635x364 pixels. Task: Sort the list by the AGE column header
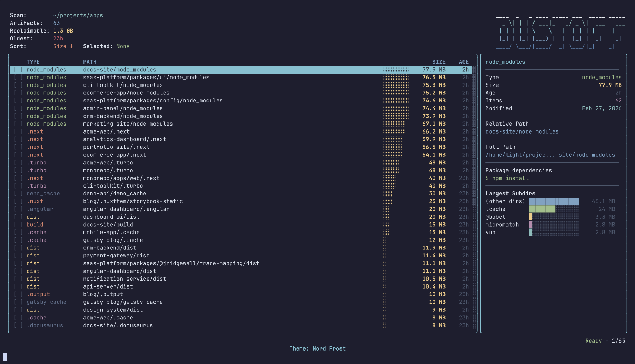tap(464, 61)
